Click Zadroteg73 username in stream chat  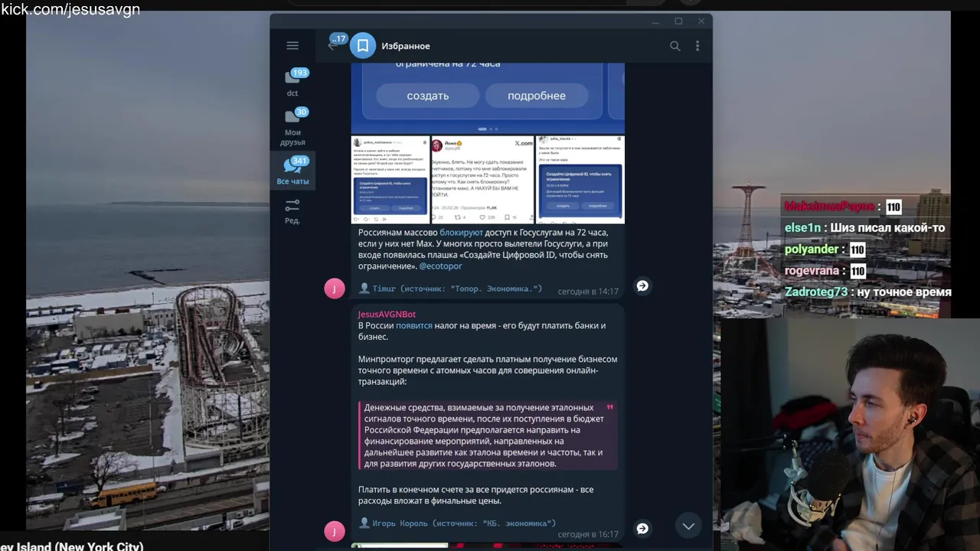point(816,292)
